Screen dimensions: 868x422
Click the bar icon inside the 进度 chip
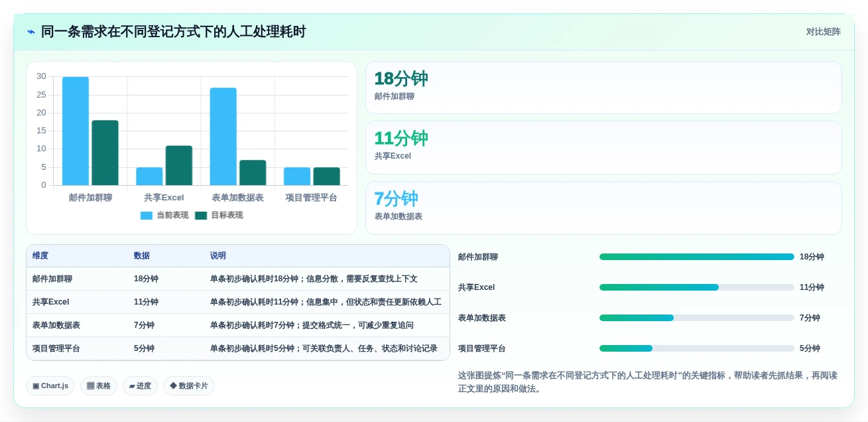[x=132, y=386]
